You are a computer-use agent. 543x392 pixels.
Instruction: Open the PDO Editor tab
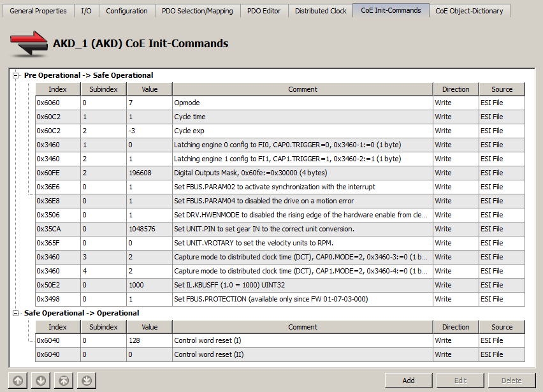[264, 11]
